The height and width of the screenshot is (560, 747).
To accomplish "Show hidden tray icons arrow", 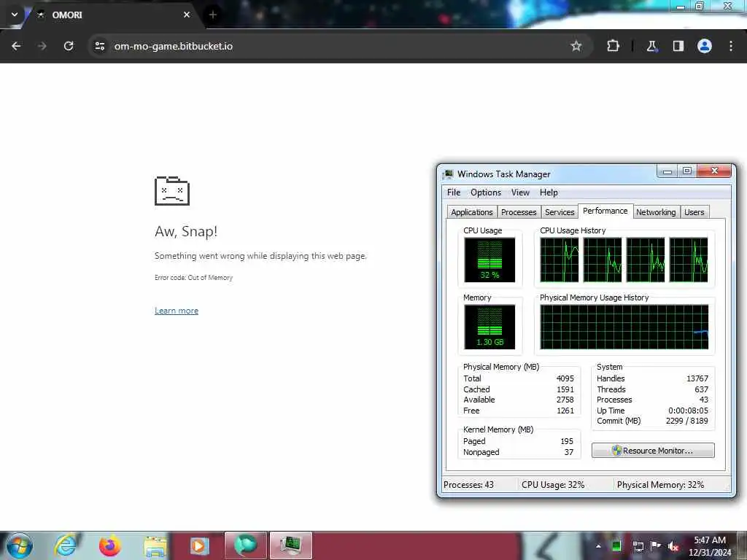I will pyautogui.click(x=598, y=546).
